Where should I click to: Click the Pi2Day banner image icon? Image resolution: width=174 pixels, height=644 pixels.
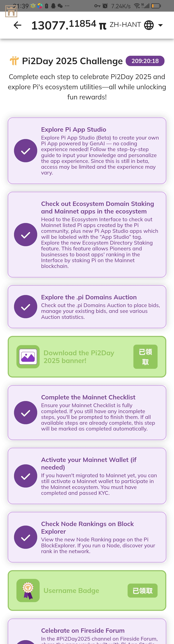tap(28, 357)
